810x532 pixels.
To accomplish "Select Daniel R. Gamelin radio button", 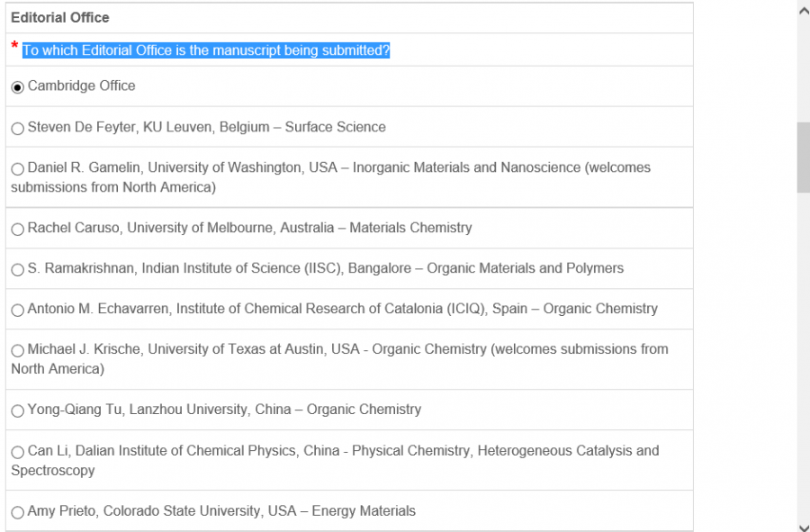I will 17,169.
